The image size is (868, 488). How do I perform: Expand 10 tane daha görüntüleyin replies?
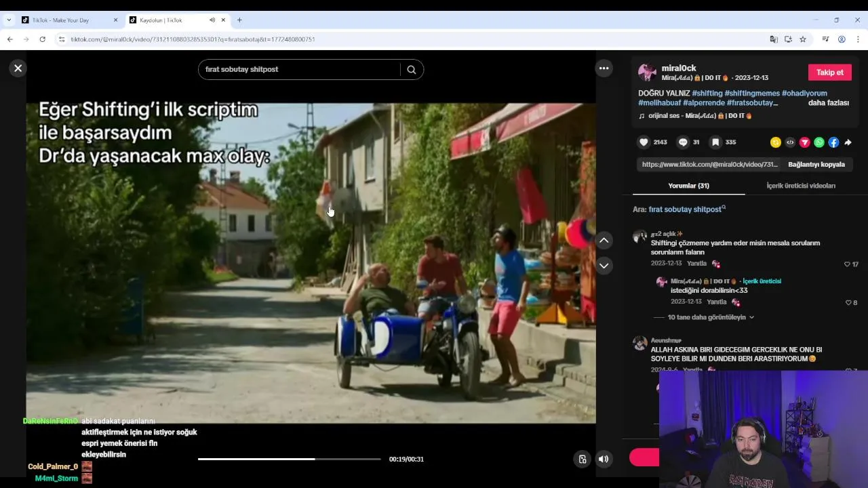711,317
